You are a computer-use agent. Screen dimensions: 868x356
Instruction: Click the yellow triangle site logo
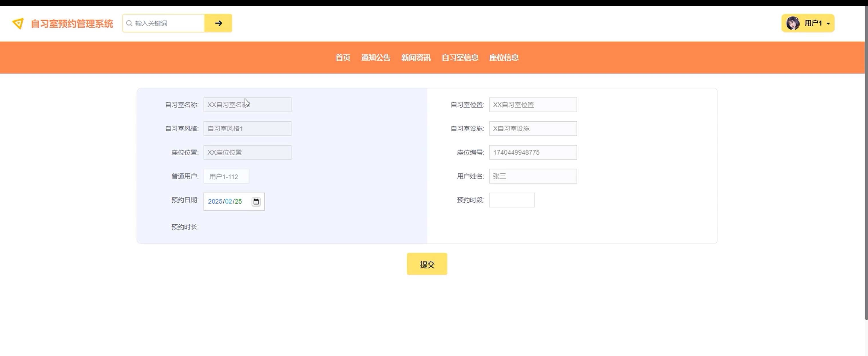click(x=18, y=23)
